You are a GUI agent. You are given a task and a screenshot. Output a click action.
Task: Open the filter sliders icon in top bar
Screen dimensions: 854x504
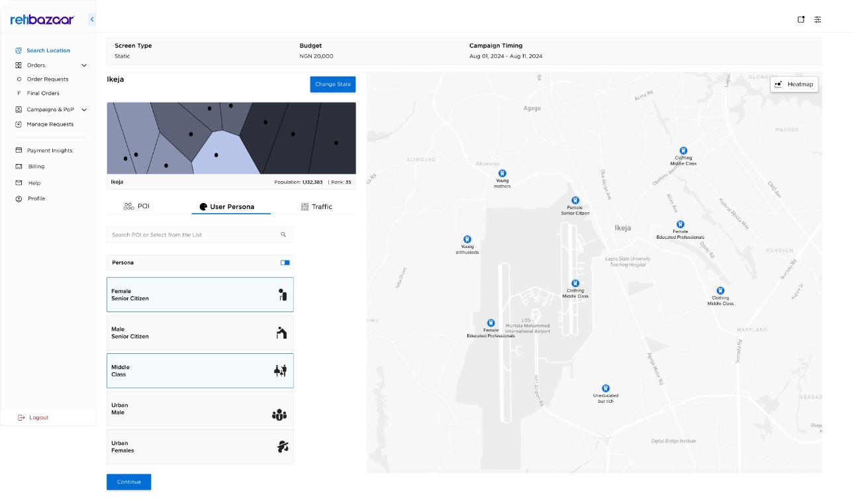(818, 19)
